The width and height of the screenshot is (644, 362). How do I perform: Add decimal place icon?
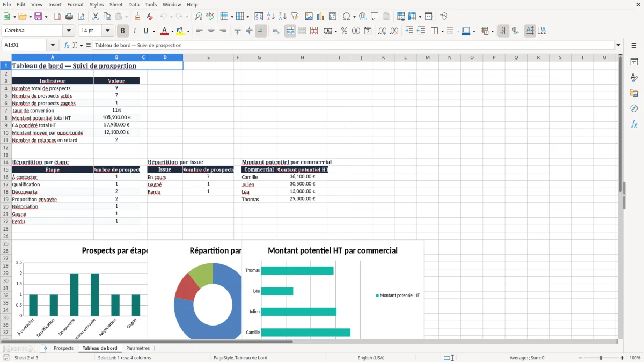click(x=382, y=31)
